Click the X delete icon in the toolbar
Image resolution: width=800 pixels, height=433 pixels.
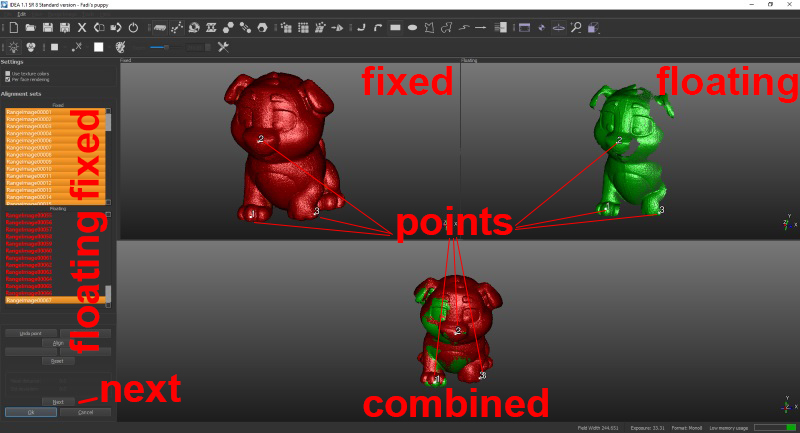click(82, 28)
